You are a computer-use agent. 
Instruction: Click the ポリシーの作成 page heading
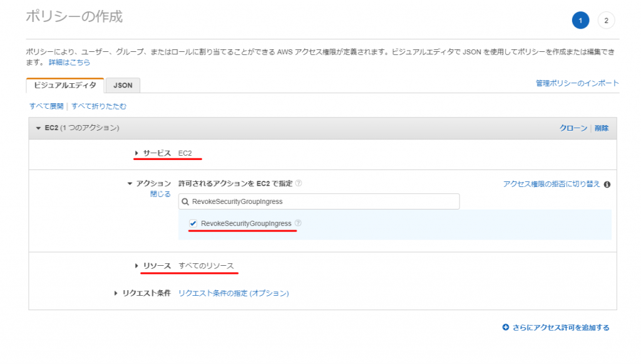coord(74,17)
